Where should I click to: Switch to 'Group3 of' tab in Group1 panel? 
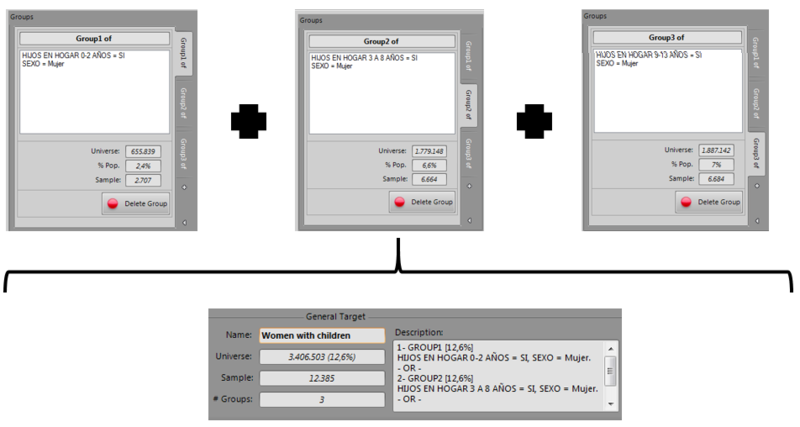pyautogui.click(x=184, y=152)
